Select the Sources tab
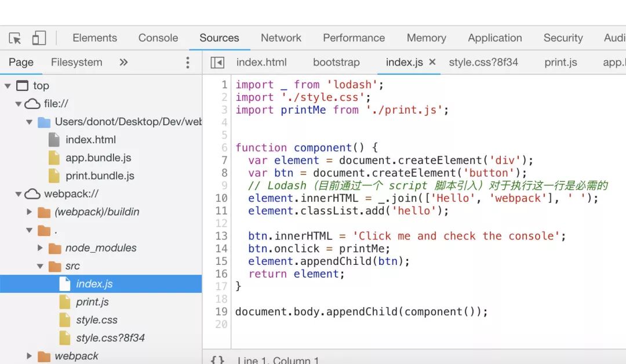 (219, 38)
